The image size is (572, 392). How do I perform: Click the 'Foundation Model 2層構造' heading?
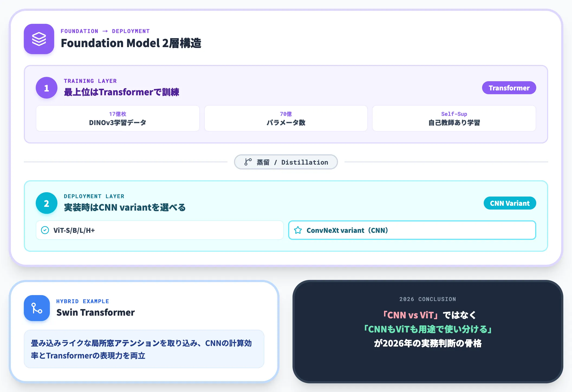[x=131, y=43]
